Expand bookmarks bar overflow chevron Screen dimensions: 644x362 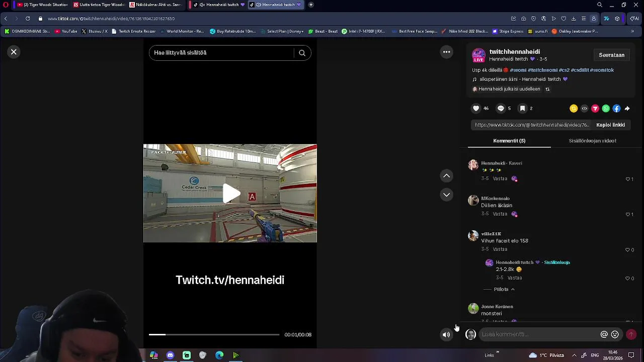coord(632,31)
